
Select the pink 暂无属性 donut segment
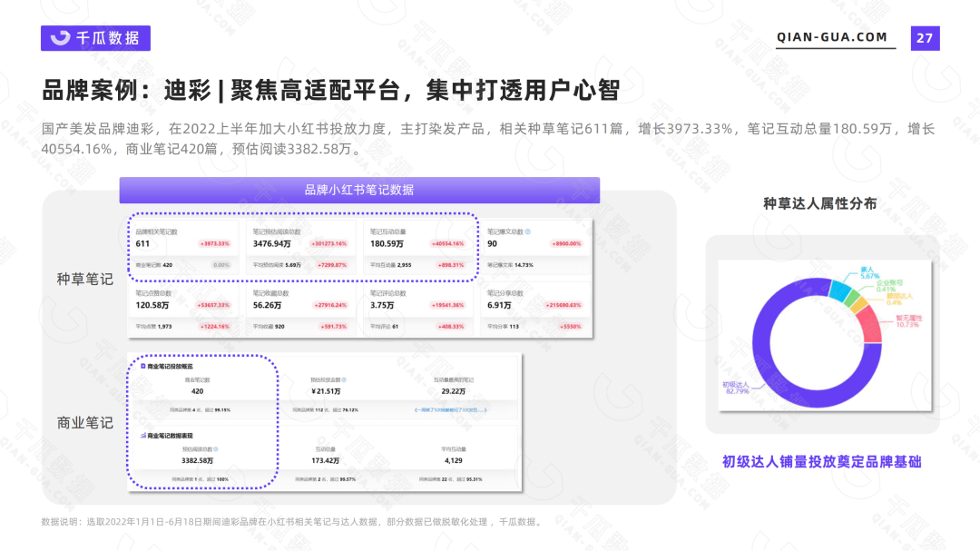click(869, 323)
